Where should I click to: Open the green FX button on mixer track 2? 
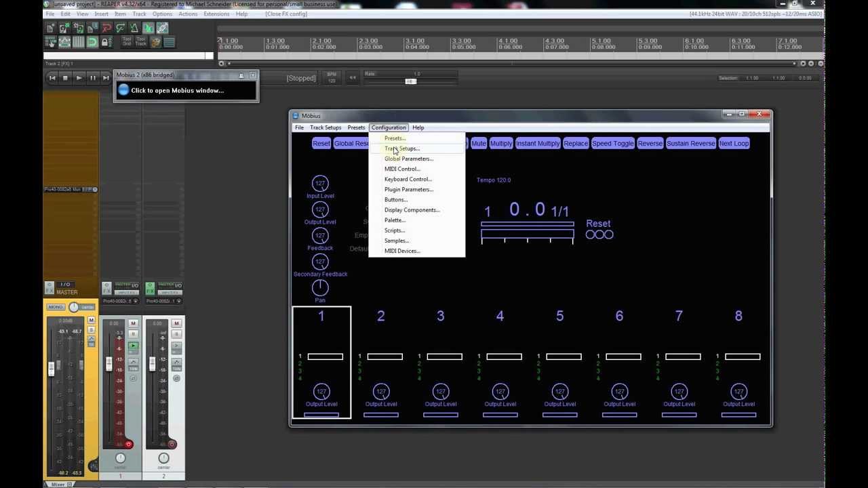(x=150, y=288)
